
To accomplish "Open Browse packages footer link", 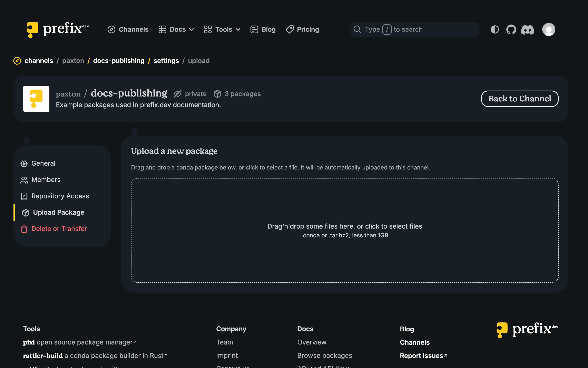I will (x=325, y=356).
